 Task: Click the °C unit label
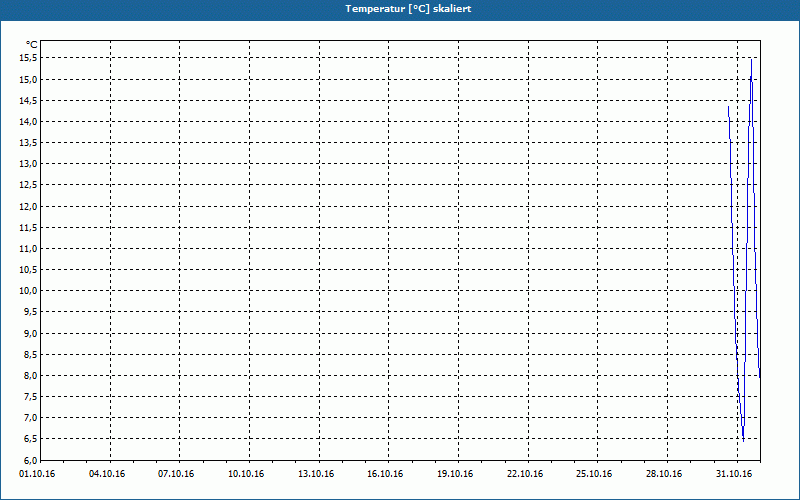click(32, 45)
